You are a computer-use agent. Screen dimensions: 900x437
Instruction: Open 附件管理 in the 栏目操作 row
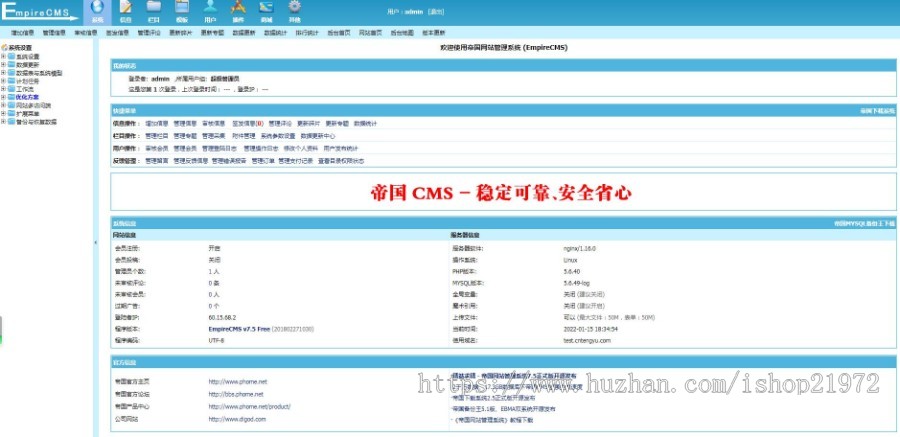coord(243,136)
